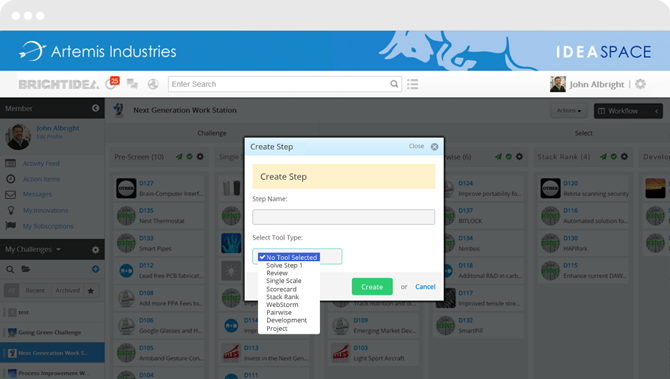Open idea D135 Nest Thermostat
Viewport: 670px width, 379px height.
click(x=160, y=216)
